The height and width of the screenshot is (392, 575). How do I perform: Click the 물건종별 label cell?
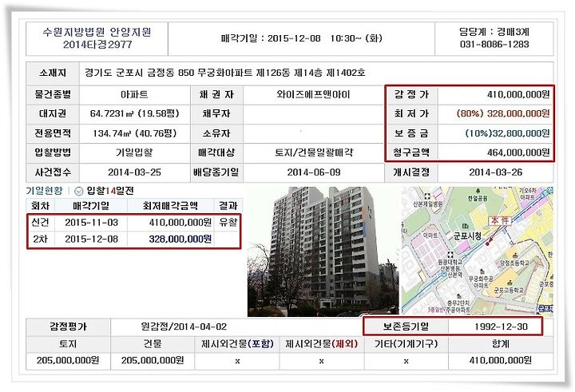tap(53, 95)
